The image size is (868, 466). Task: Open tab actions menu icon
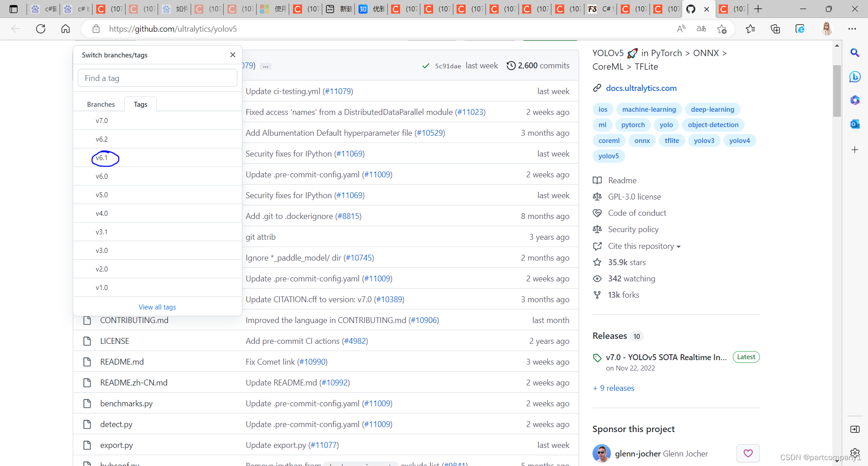tap(14, 9)
